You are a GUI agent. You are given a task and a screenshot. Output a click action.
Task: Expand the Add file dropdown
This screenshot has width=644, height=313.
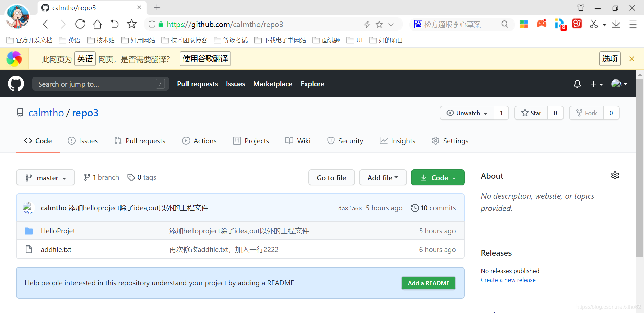[x=383, y=177]
